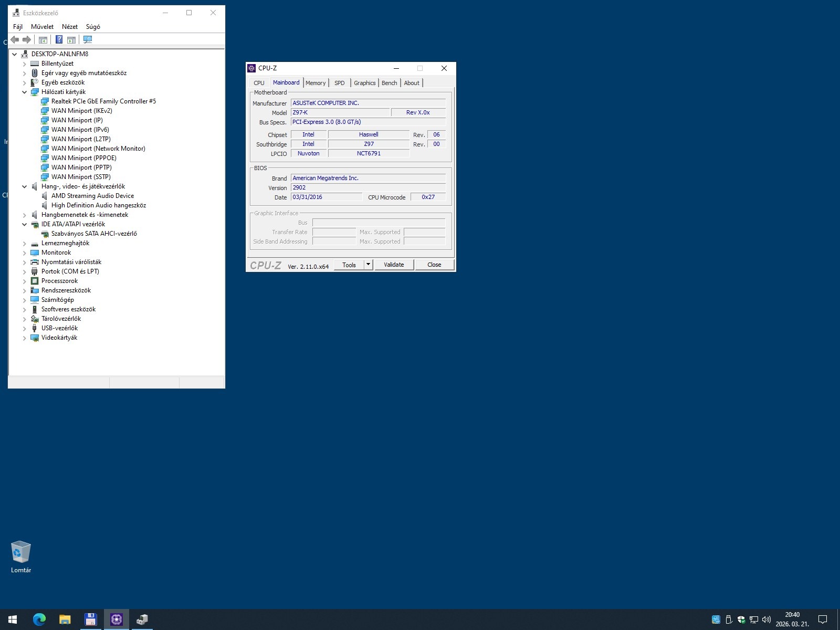Click the CPU-Z title bar app icon
The image size is (840, 630).
tap(251, 68)
